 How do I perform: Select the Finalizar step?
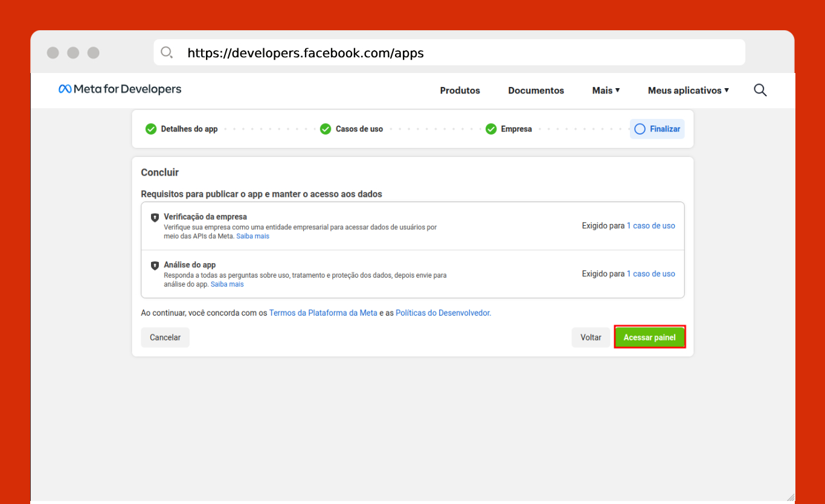pos(657,129)
